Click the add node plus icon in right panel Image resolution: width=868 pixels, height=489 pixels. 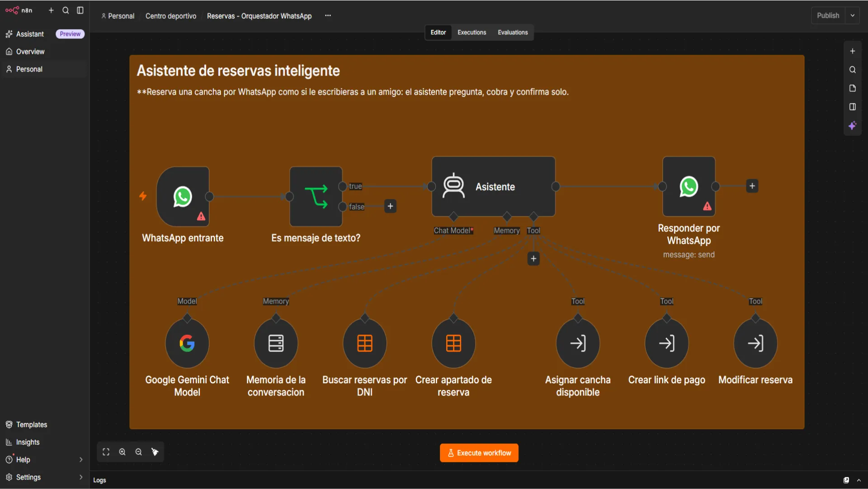coord(852,51)
